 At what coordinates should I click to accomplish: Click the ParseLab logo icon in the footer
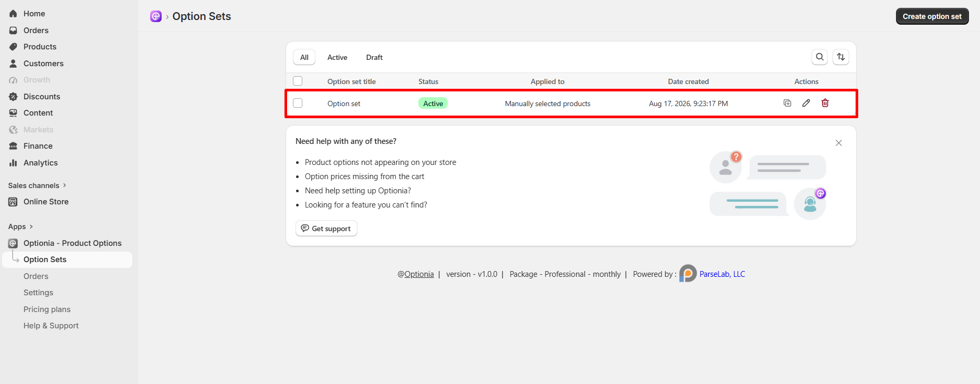(688, 273)
